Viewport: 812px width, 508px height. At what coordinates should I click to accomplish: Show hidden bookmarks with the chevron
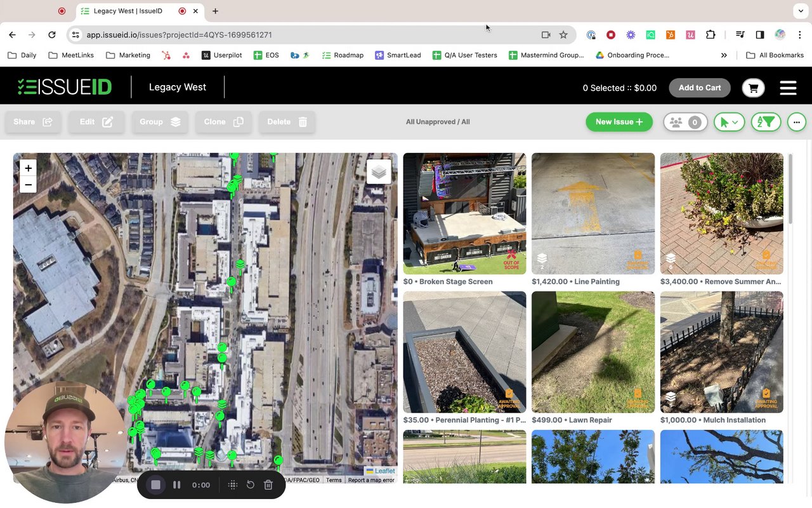tap(724, 55)
